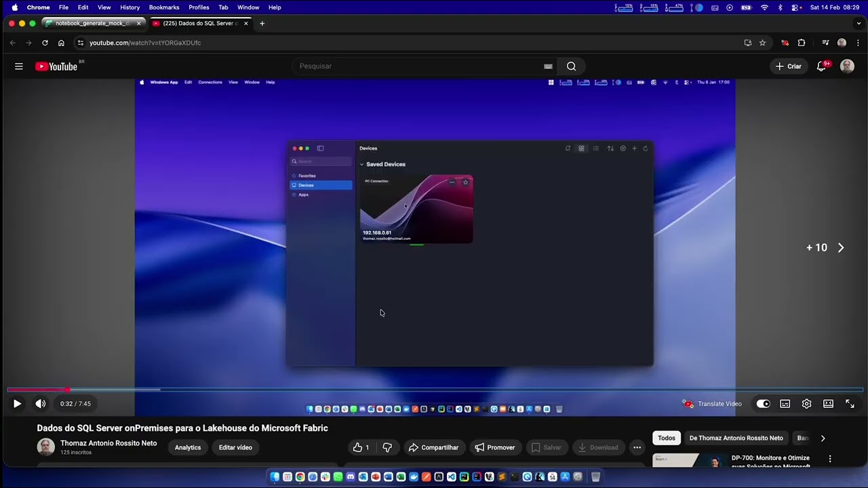This screenshot has height=488, width=868.
Task: Click the YouTube search magnifier button
Action: [x=571, y=66]
